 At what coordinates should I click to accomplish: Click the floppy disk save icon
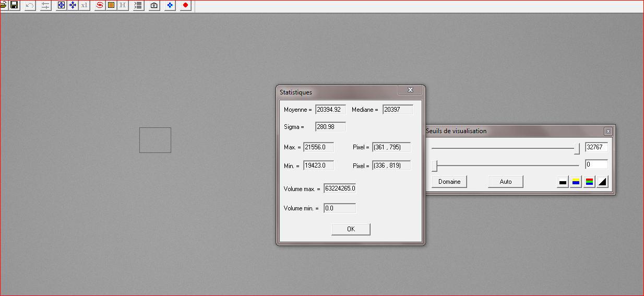coord(14,5)
